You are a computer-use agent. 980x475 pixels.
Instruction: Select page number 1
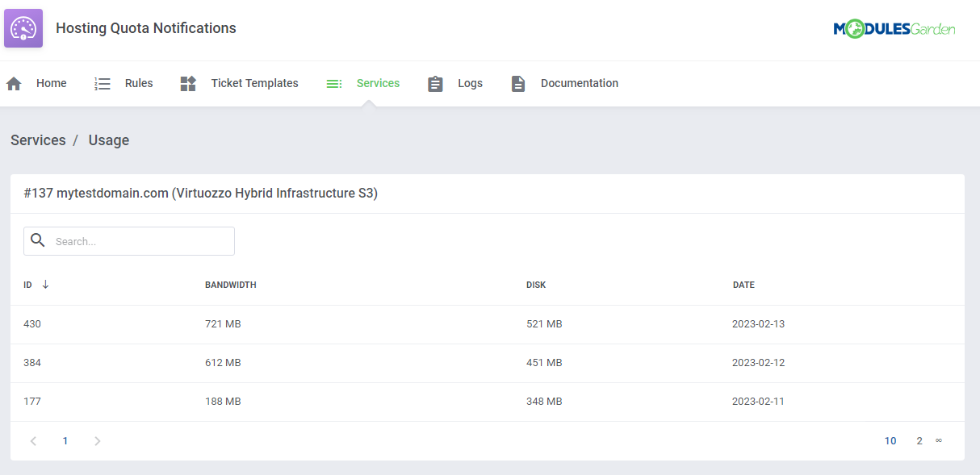tap(65, 441)
